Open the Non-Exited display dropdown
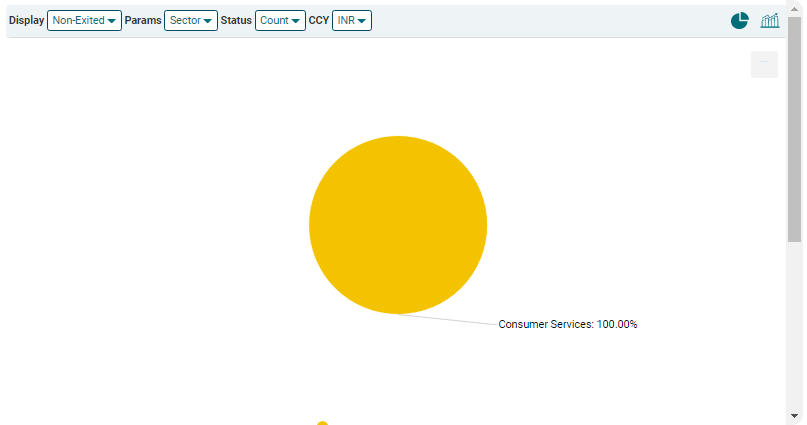Screen dimensions: 807x425 [x=84, y=21]
